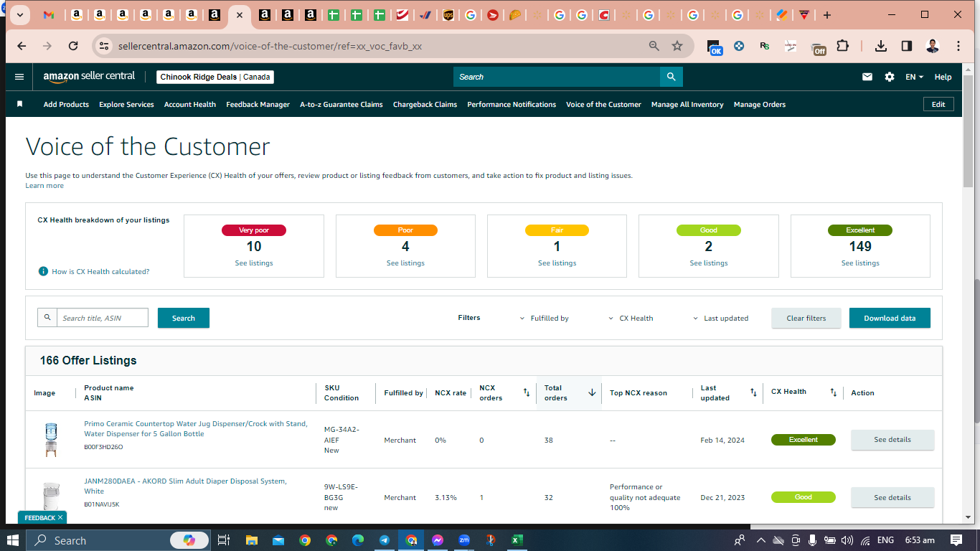Click the browser back arrow
Viewport: 980px width, 551px height.
pyautogui.click(x=22, y=46)
